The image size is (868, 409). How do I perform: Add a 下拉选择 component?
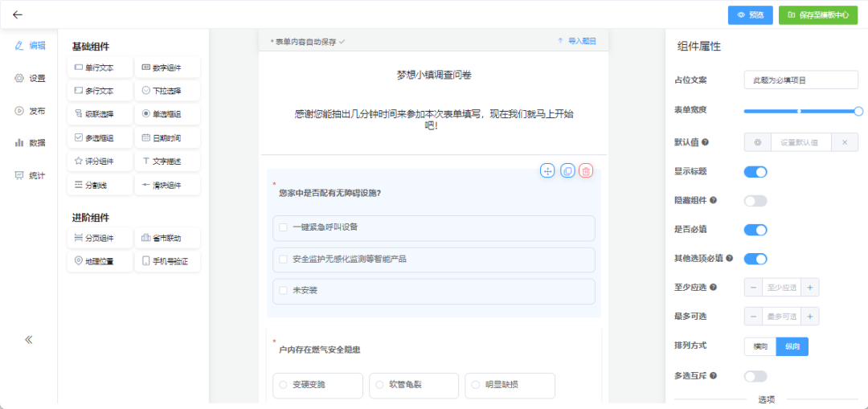coord(167,91)
